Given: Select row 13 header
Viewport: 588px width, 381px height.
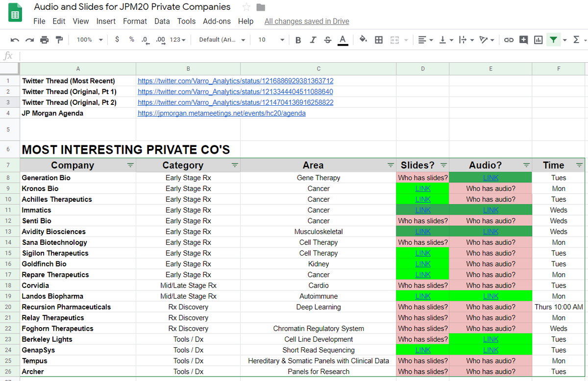Looking at the screenshot, I should pos(9,232).
